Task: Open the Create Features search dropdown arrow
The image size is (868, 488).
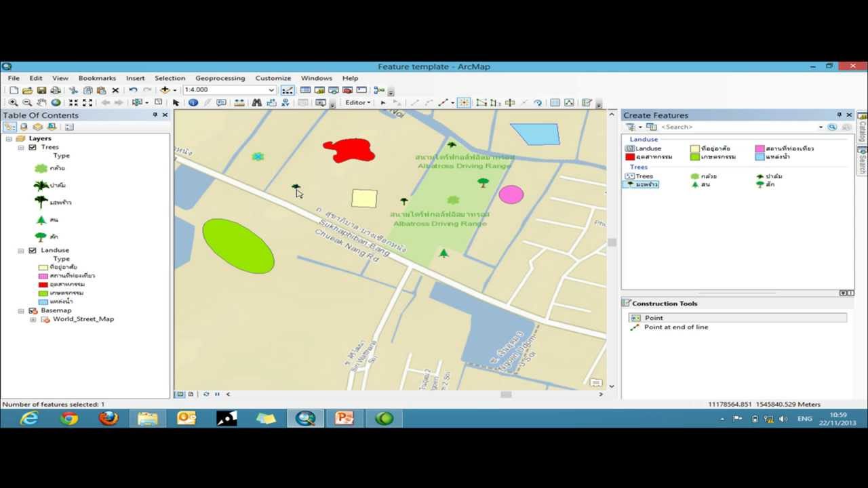Action: [821, 127]
